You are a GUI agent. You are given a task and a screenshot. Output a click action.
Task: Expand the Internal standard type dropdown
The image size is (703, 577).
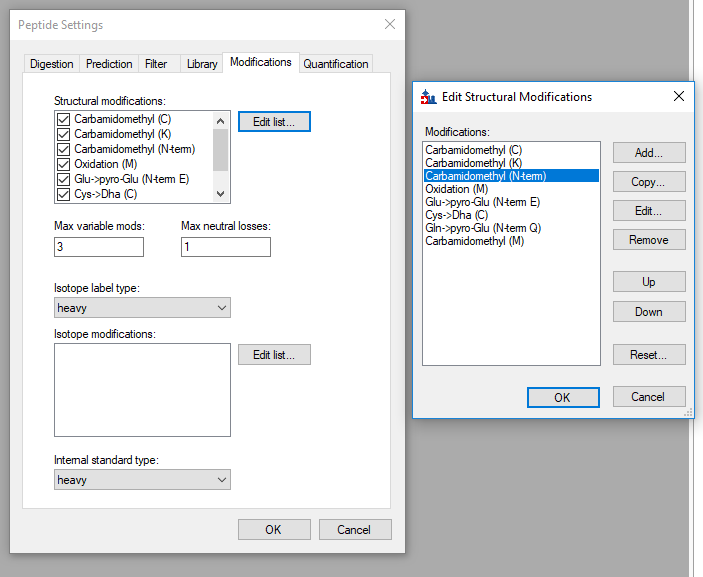[142, 480]
